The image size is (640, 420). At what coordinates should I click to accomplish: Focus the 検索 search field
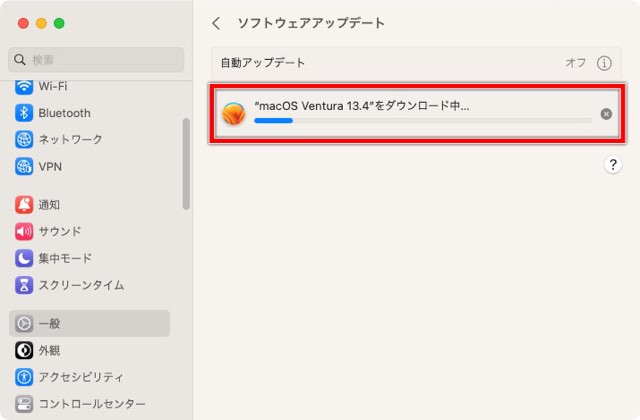tap(96, 60)
